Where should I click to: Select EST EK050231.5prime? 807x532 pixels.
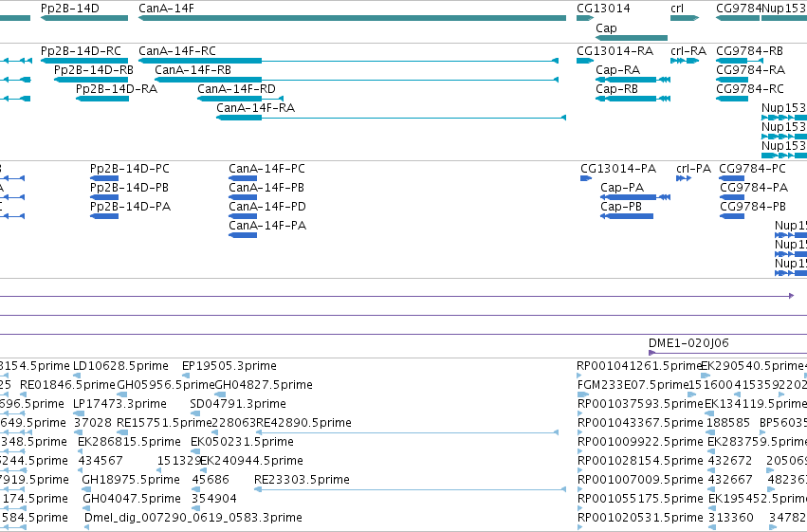pos(195,451)
